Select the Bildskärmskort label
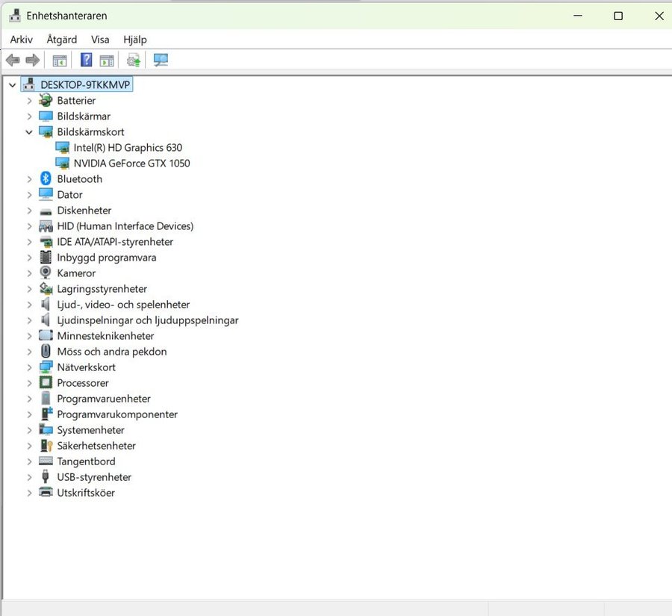The width and height of the screenshot is (672, 616). pos(91,132)
